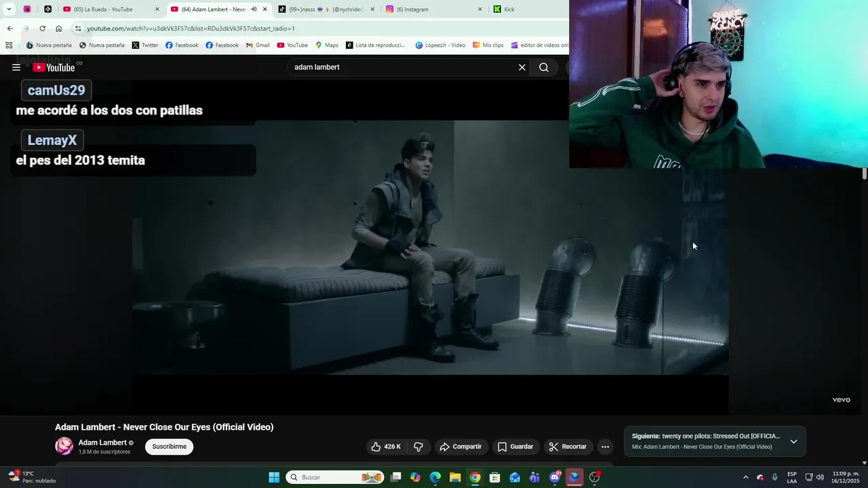Image resolution: width=868 pixels, height=488 pixels.
Task: Open the Windows Start menu
Action: click(x=274, y=477)
